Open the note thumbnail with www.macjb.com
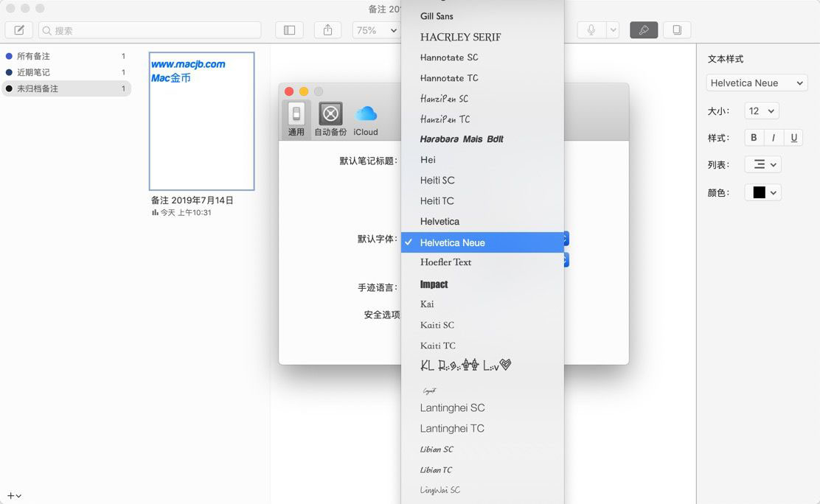The width and height of the screenshot is (820, 504). 202,122
